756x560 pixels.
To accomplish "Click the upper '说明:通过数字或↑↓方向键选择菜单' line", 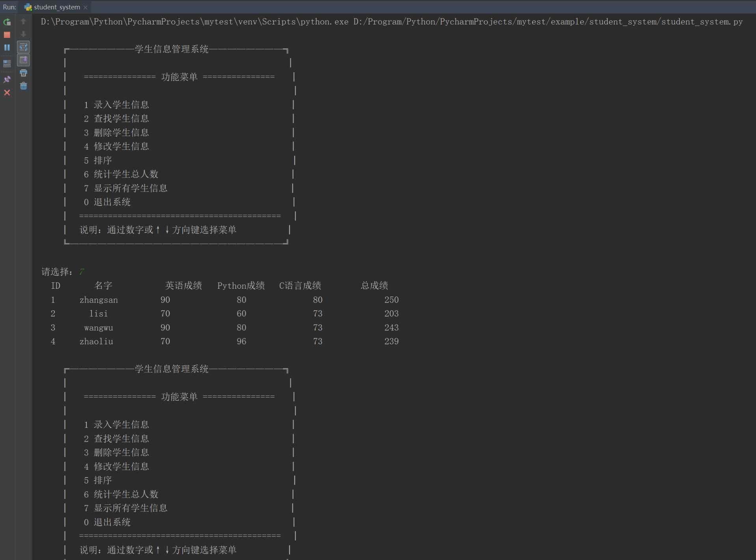I will click(158, 230).
